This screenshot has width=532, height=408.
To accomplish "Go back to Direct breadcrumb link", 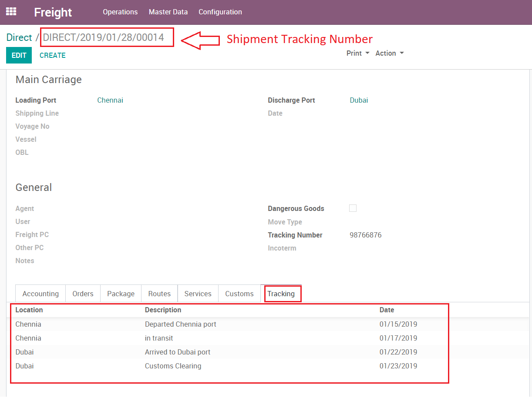I will pos(19,37).
